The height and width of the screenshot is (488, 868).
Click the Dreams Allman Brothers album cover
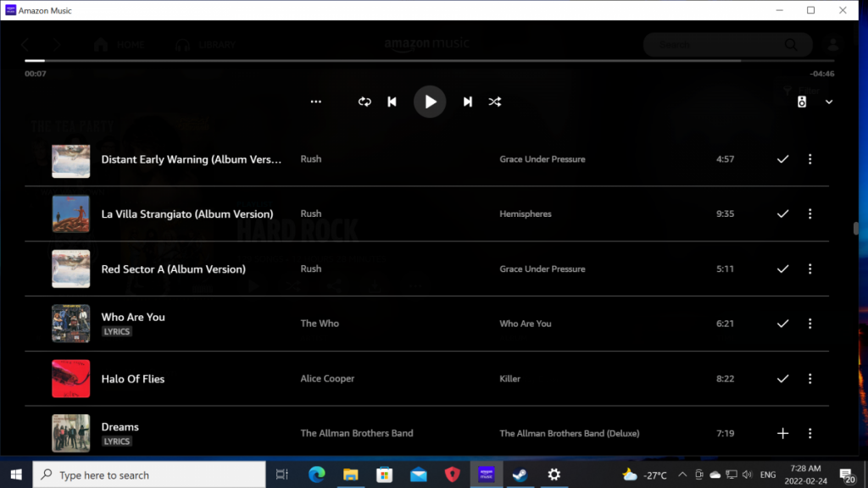click(71, 433)
